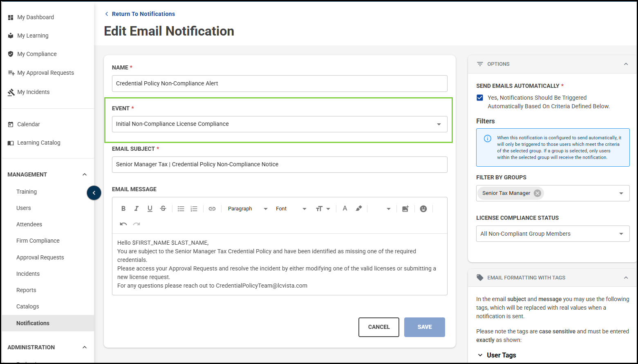Click the tag icon beside Email Formatting
Screen dimensions: 638x364
click(480, 277)
